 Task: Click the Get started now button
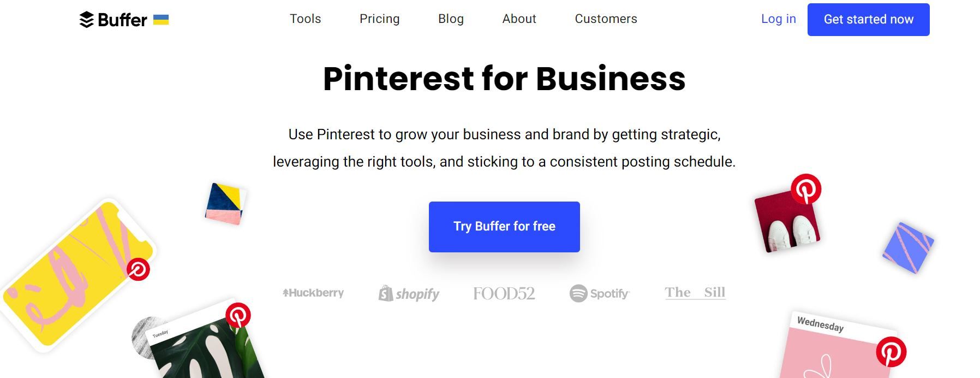(x=868, y=19)
